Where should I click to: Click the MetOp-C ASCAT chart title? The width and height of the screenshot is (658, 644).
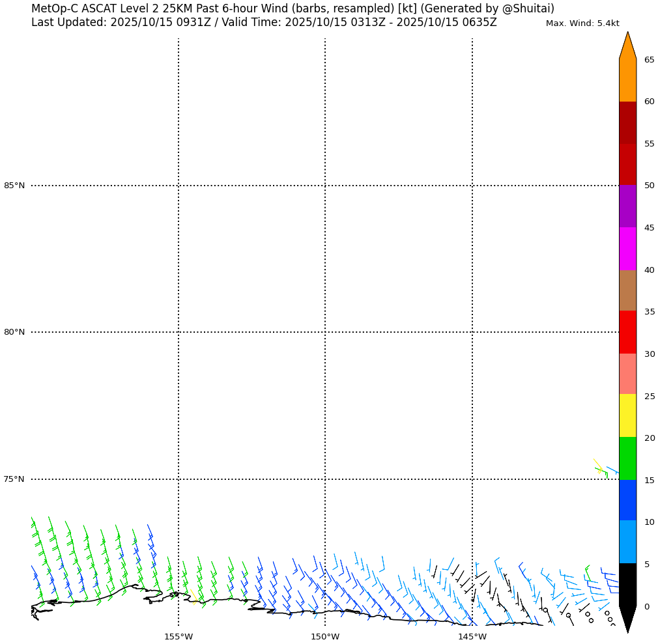293,8
